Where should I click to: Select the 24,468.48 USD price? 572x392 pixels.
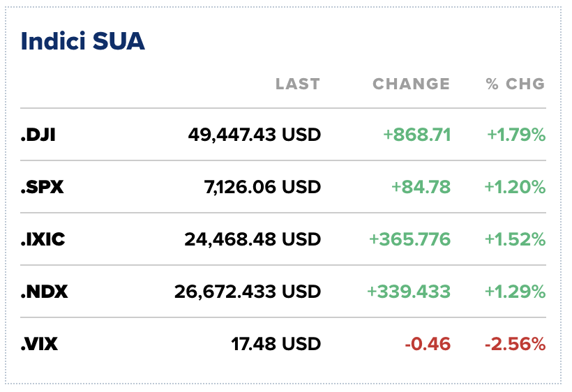(253, 239)
